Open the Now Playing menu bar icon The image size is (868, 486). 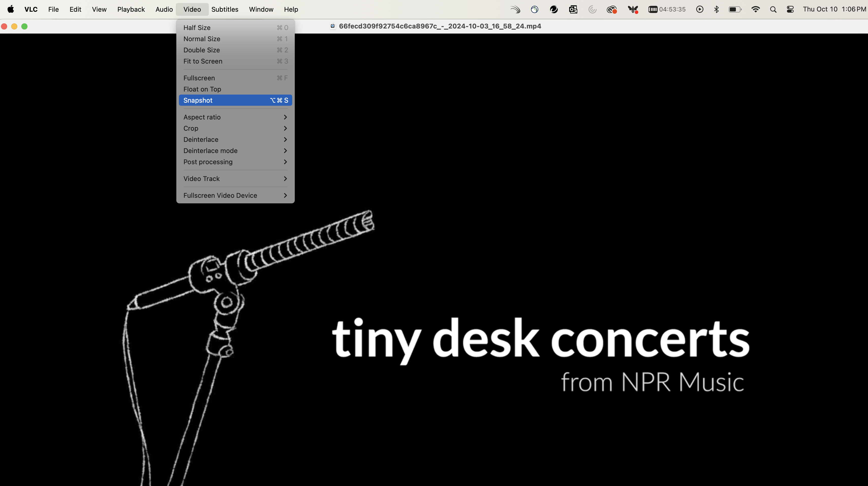click(700, 9)
